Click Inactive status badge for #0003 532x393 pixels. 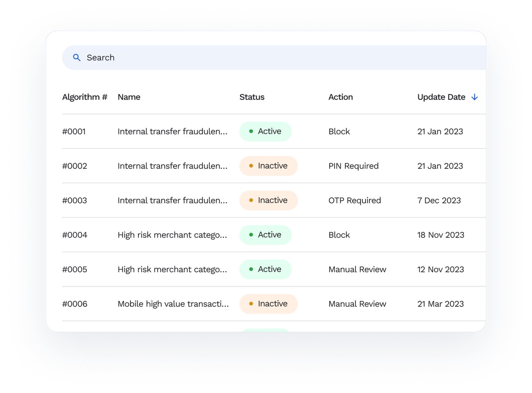click(x=268, y=201)
